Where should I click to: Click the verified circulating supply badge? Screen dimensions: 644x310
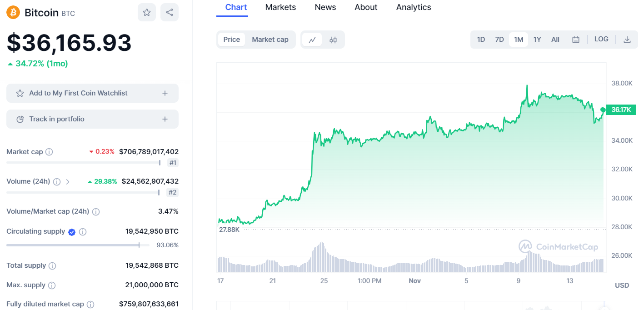72,232
